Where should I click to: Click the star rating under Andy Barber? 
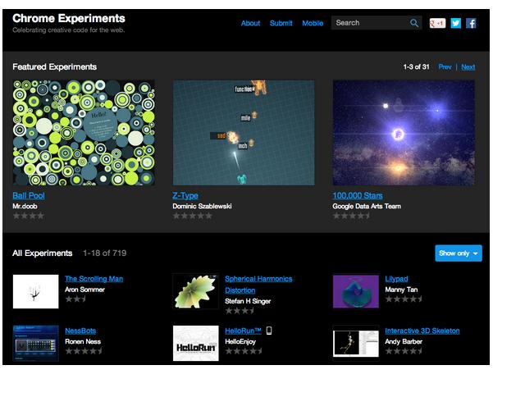(404, 351)
